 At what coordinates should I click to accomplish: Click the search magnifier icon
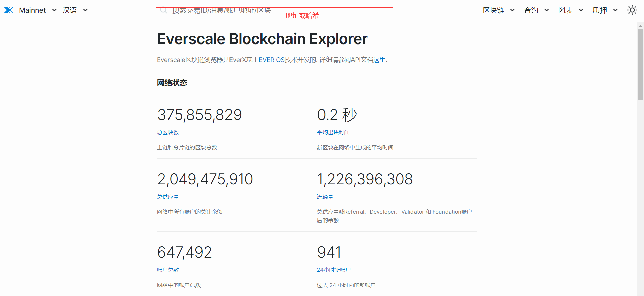click(x=164, y=10)
